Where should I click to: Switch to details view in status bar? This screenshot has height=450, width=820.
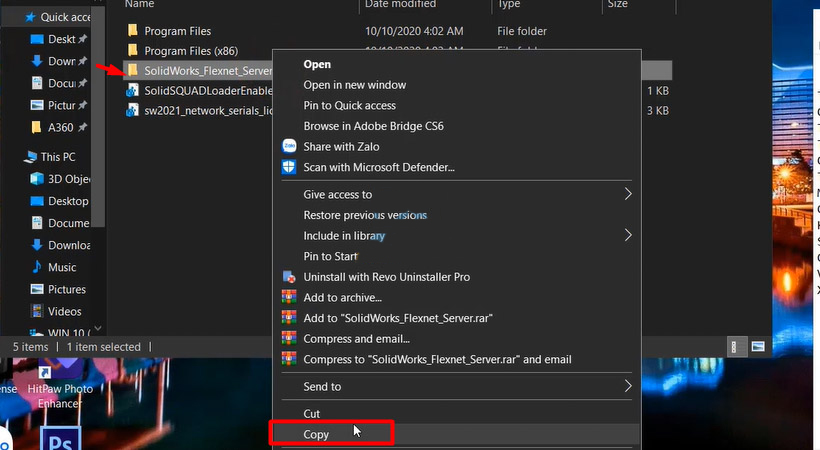[736, 346]
